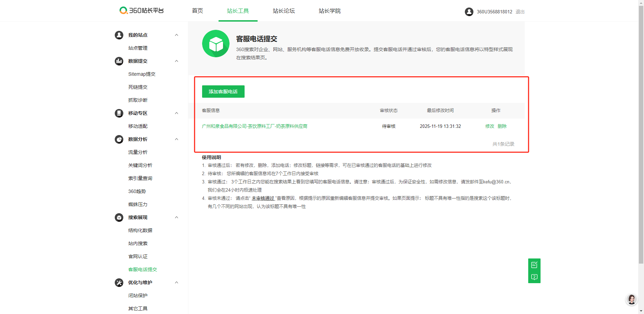Click the 搜索展现 cube icon
The height and width of the screenshot is (314, 644).
pos(119,217)
